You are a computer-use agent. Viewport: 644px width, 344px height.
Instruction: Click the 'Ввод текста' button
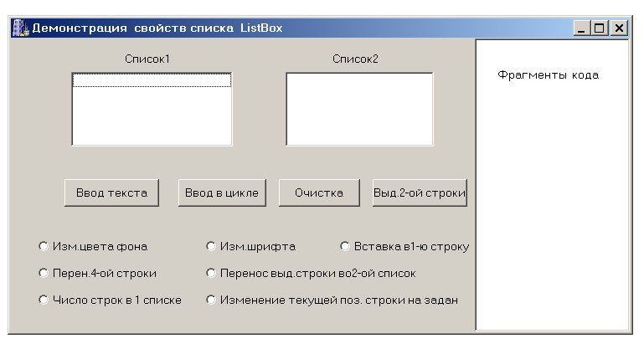coord(111,193)
